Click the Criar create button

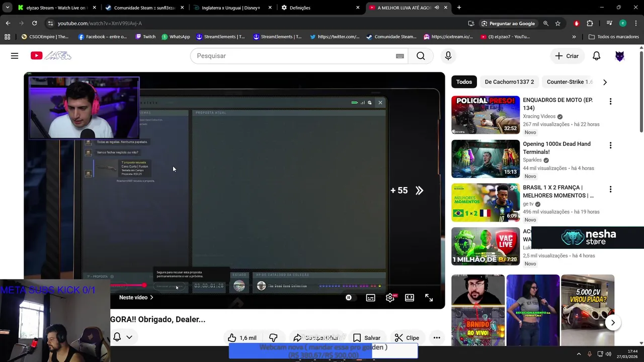pos(567,56)
